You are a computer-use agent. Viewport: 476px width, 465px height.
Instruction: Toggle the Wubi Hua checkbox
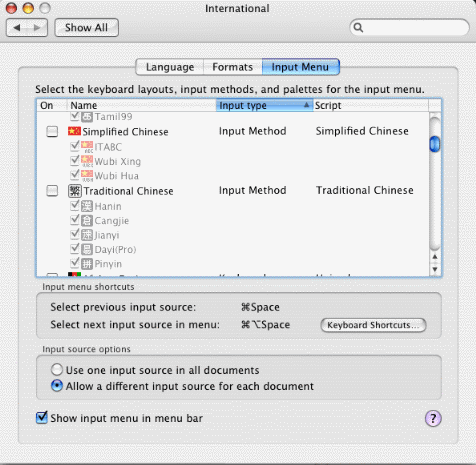pyautogui.click(x=75, y=175)
